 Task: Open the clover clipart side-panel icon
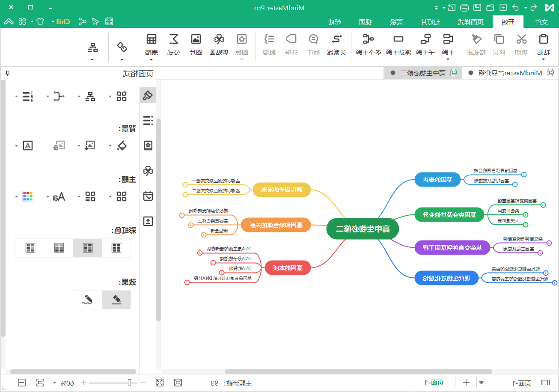point(148,171)
